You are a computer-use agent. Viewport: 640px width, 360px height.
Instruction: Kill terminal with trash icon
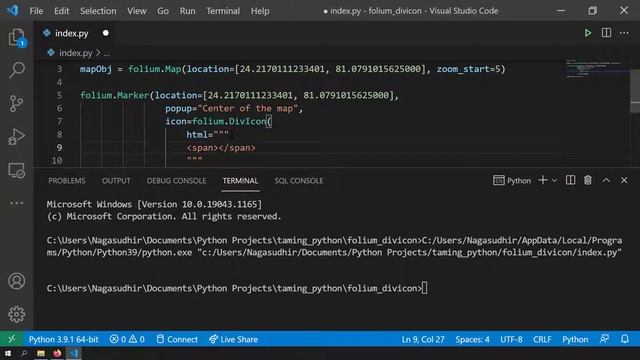588,180
